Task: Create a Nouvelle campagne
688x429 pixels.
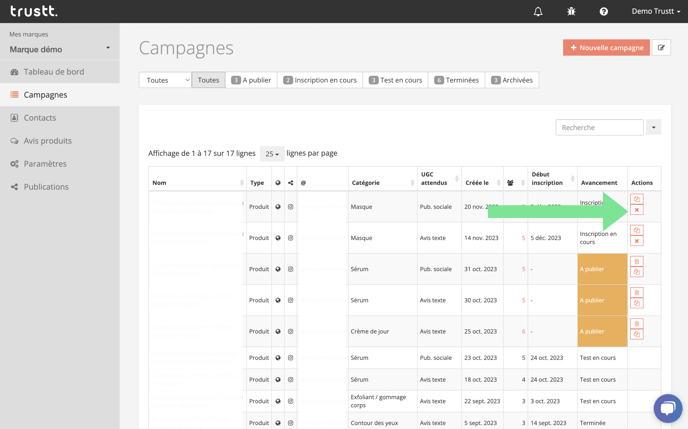Action: coord(606,48)
